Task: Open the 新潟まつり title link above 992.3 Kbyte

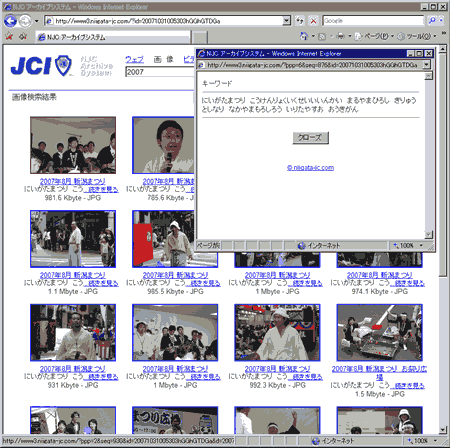Action: pos(277,369)
